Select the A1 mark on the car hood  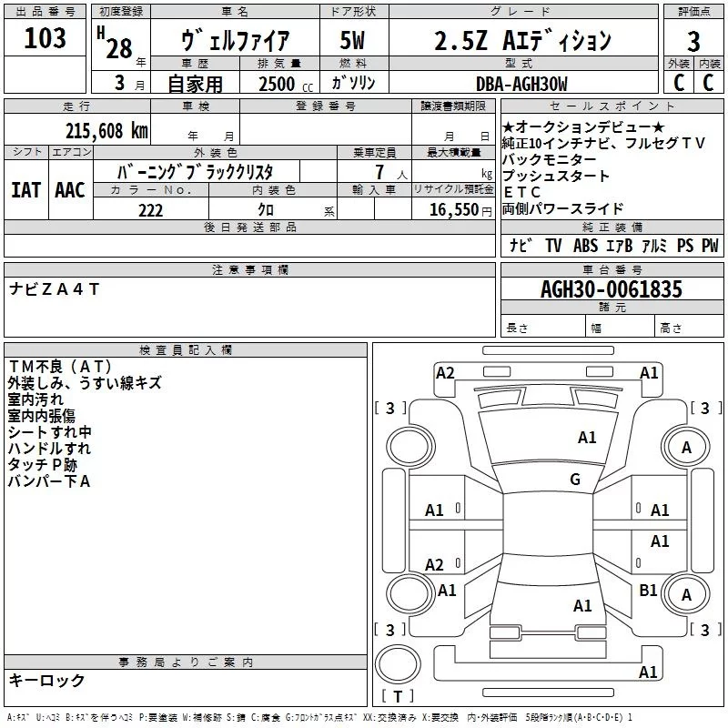[587, 438]
